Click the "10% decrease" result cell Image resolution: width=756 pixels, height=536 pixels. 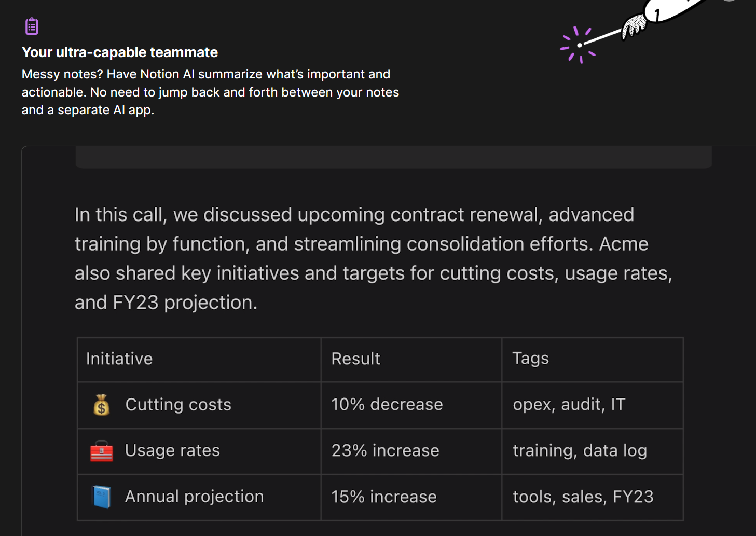click(x=387, y=405)
